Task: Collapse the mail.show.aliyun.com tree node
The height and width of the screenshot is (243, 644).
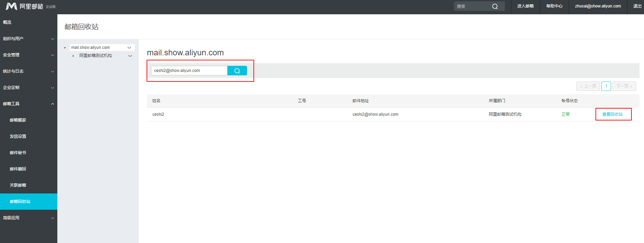Action: click(65, 48)
